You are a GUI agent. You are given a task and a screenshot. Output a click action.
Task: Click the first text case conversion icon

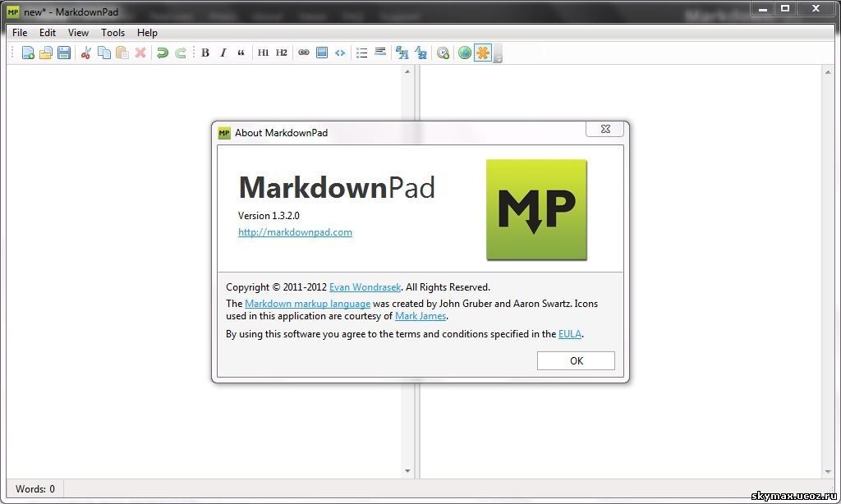(402, 53)
